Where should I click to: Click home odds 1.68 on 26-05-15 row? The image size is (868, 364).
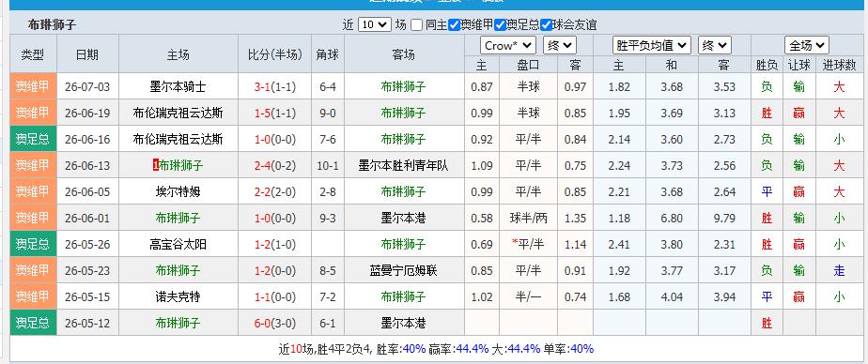(619, 297)
